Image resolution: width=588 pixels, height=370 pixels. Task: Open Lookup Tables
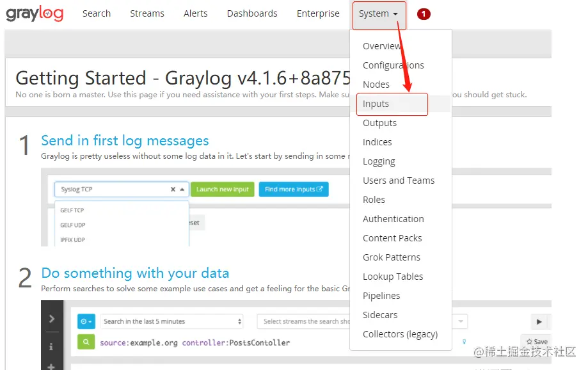pyautogui.click(x=393, y=277)
